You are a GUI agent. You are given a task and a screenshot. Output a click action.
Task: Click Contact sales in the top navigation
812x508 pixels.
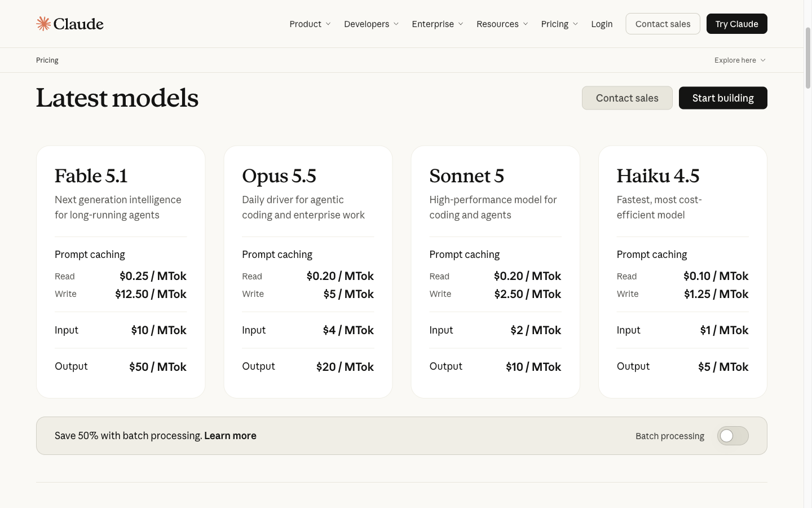coord(663,24)
